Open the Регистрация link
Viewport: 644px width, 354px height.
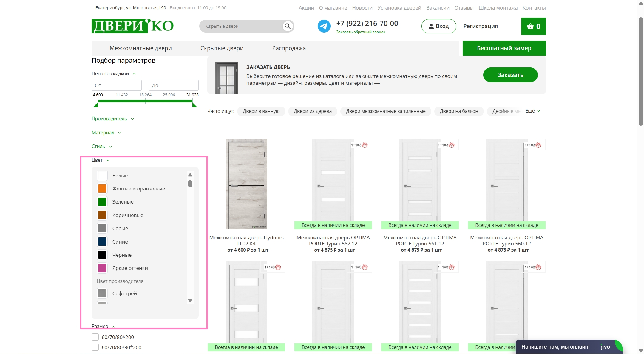481,26
